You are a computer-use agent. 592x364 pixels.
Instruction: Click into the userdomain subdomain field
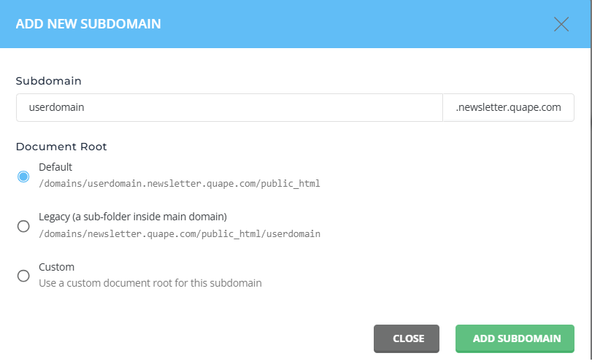229,107
